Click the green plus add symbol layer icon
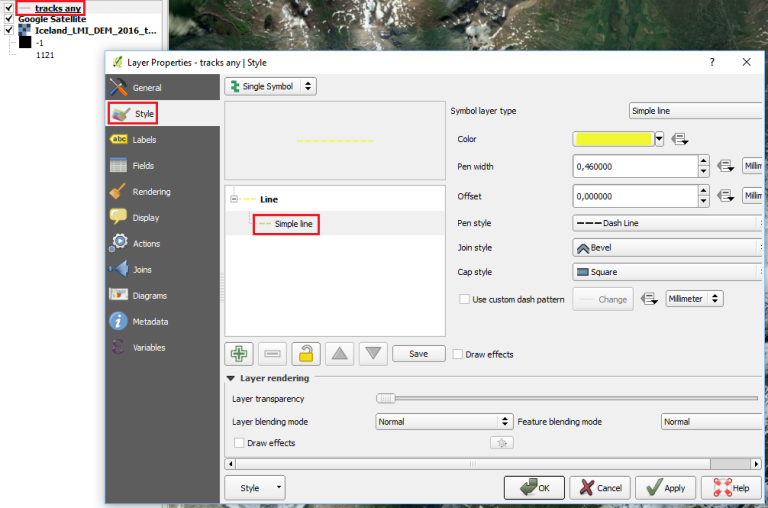 [239, 353]
